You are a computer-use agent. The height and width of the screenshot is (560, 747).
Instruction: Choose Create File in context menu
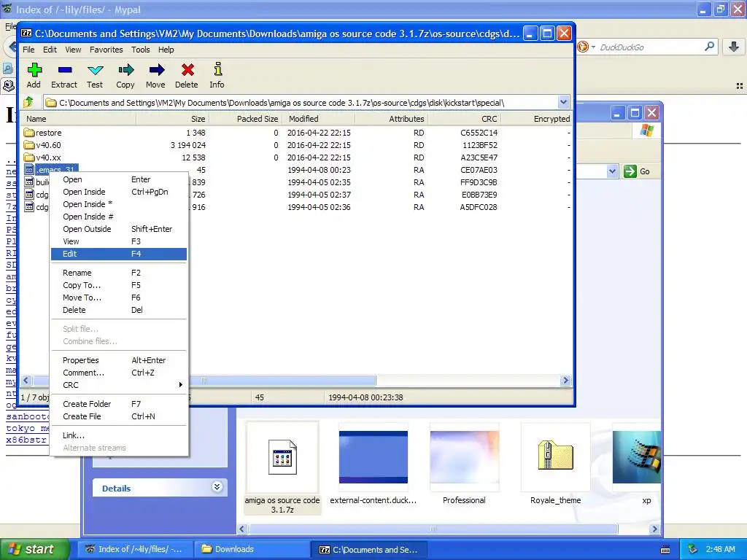pyautogui.click(x=119, y=416)
